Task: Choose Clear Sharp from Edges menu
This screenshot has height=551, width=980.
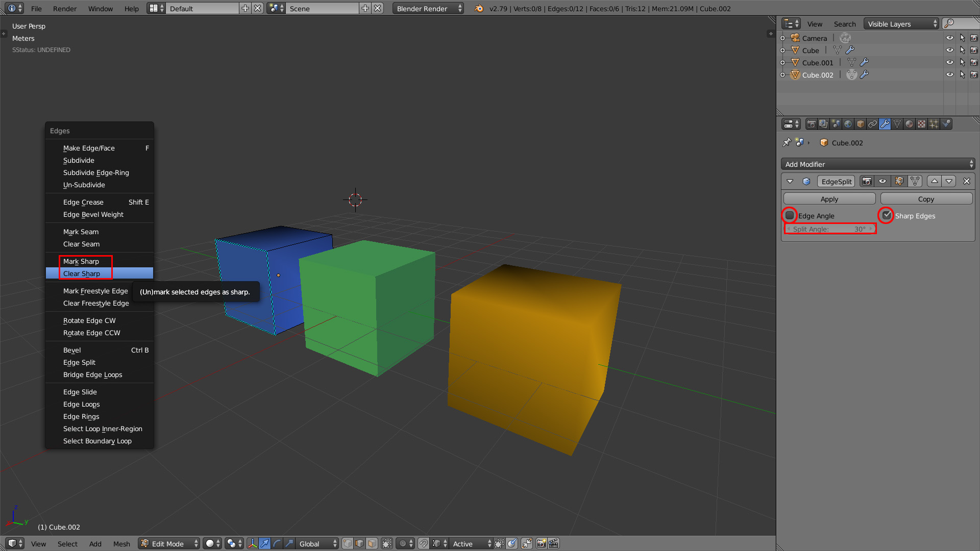Action: click(82, 273)
